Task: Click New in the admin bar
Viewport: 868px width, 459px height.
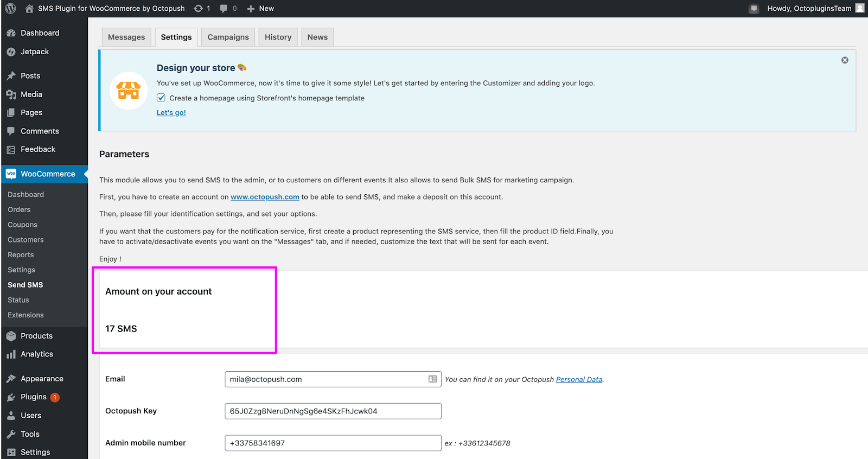Action: coord(266,9)
